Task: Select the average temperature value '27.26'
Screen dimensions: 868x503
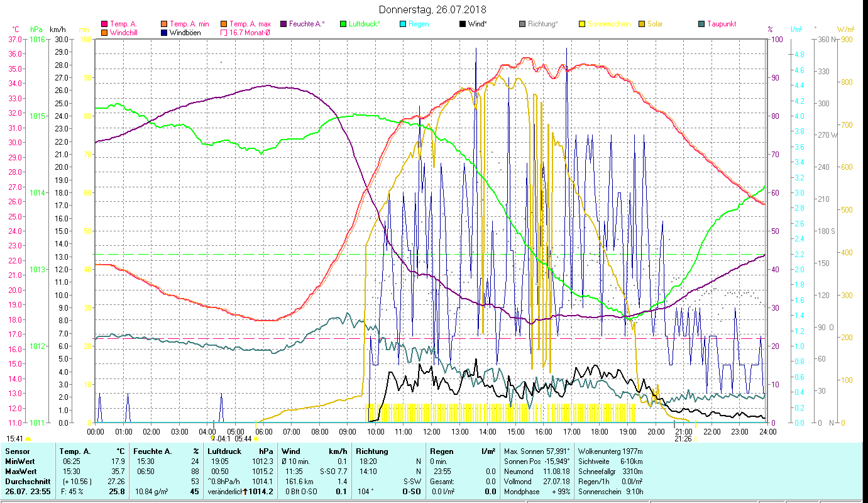Action: pos(116,482)
